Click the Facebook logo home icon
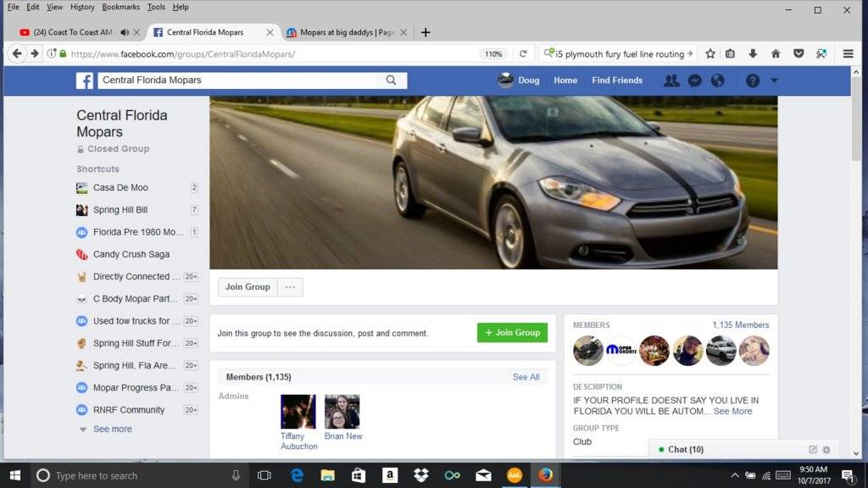 (85, 80)
